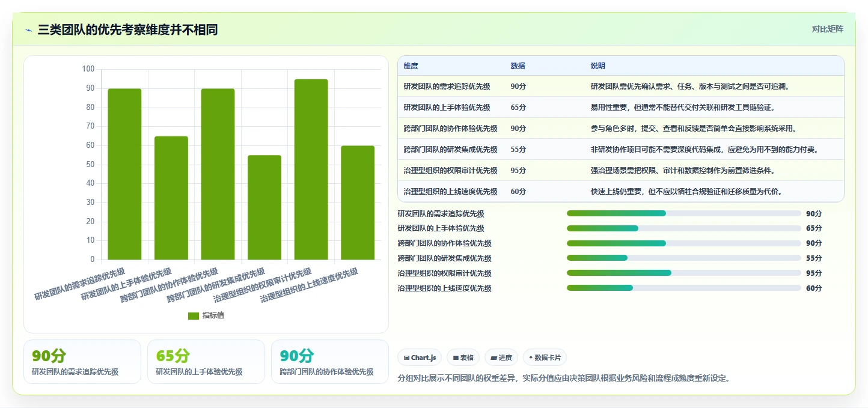Click the 数据 column header in the table

518,65
